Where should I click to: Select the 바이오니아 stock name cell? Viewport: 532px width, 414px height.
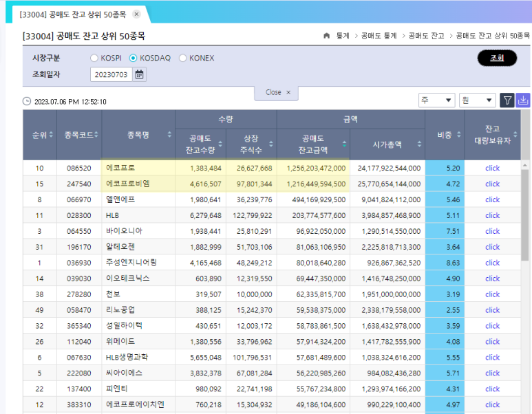138,231
